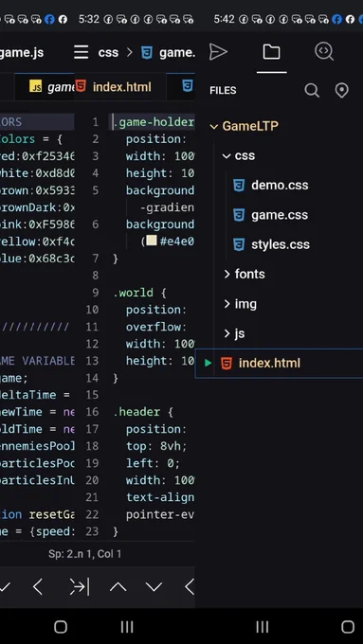
Task: Click the 'ennemiesPool' line in game.js
Action: (37, 446)
